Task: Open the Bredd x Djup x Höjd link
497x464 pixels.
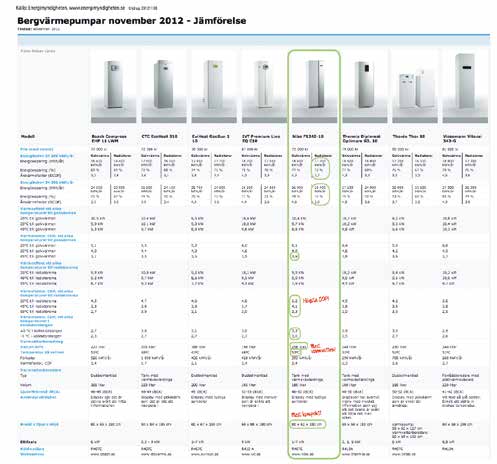Action: coord(39,424)
